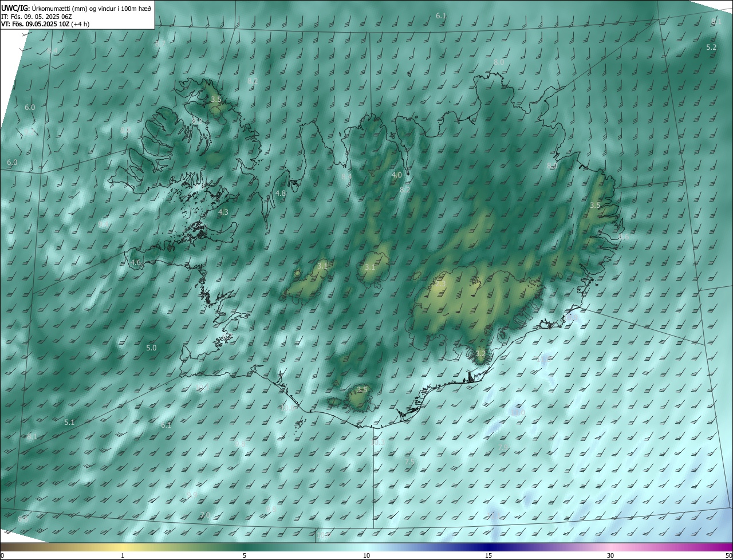Click the colour scale tick labelled "10"

point(366,555)
